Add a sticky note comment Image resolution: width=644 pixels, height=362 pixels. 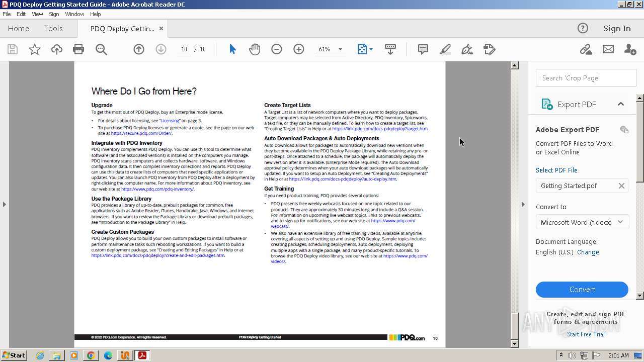(x=423, y=49)
